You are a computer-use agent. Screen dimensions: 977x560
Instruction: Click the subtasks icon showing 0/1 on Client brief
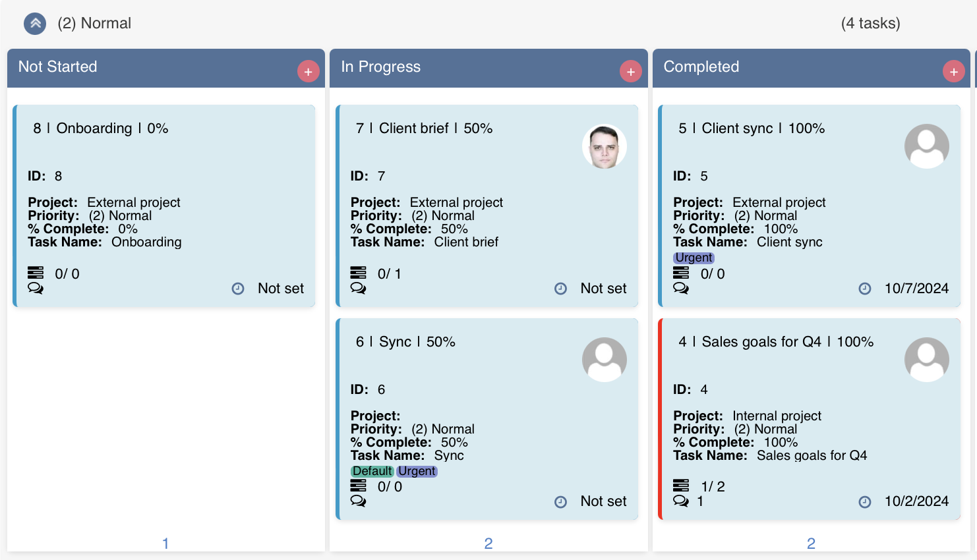[x=359, y=273]
